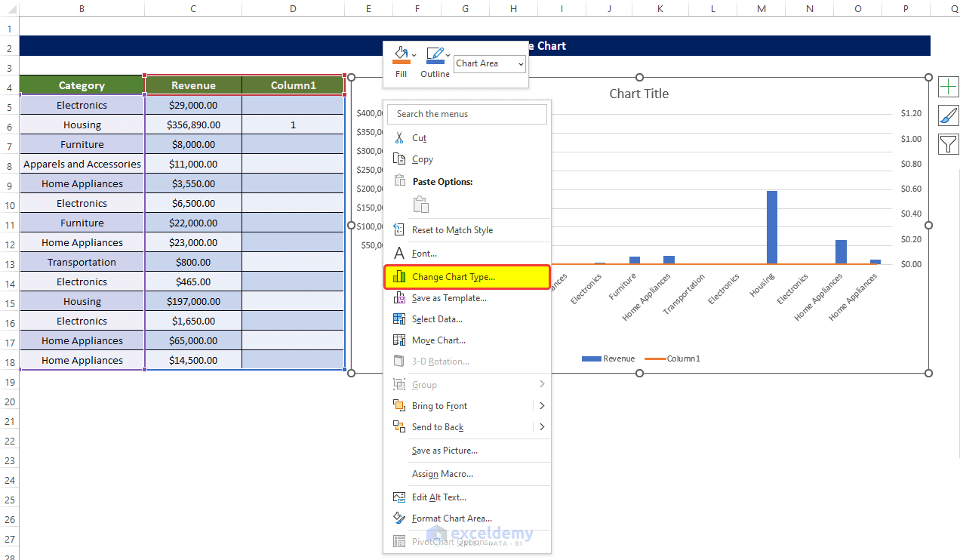The width and height of the screenshot is (960, 560).
Task: Expand the Fill color dropdown arrow
Action: 414,55
